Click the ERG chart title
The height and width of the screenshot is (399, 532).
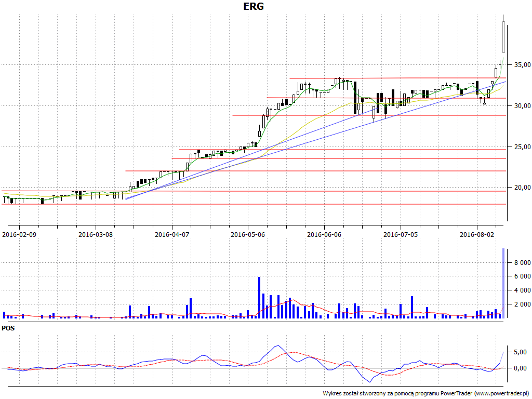click(x=254, y=6)
